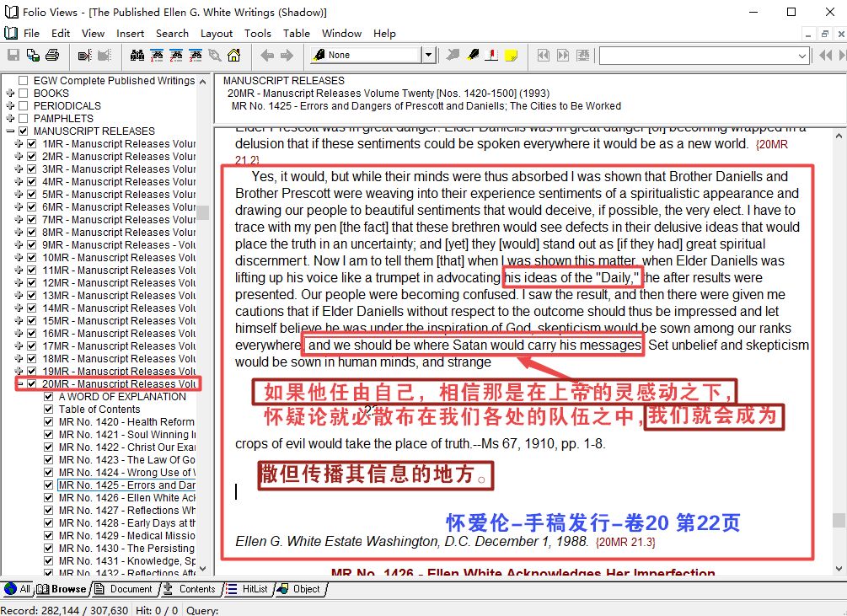Click the contents pane vertical scrollbar thumb
This screenshot has width=847, height=616.
pyautogui.click(x=203, y=212)
